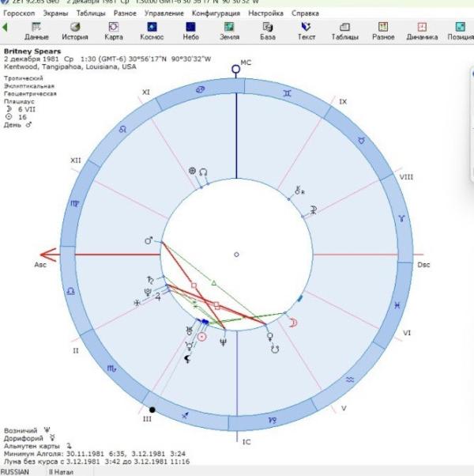Click the Pluto glyph on the chart
The image size is (474, 476).
(148, 292)
